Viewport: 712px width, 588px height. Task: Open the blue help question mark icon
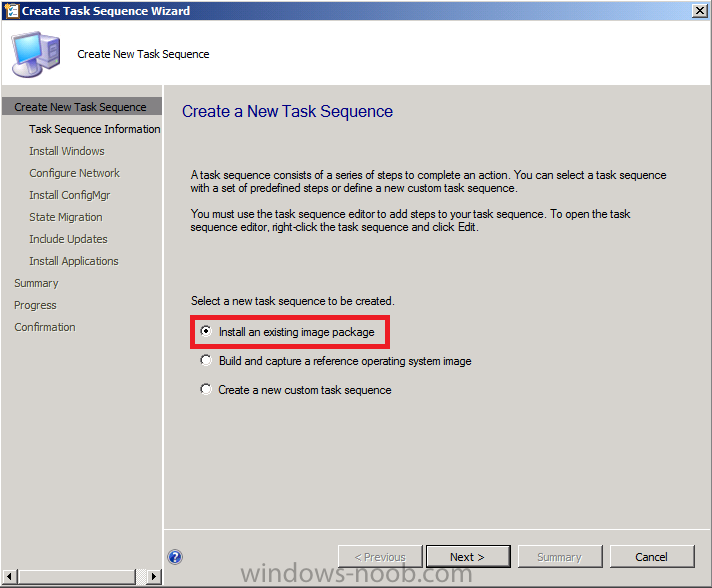click(175, 557)
